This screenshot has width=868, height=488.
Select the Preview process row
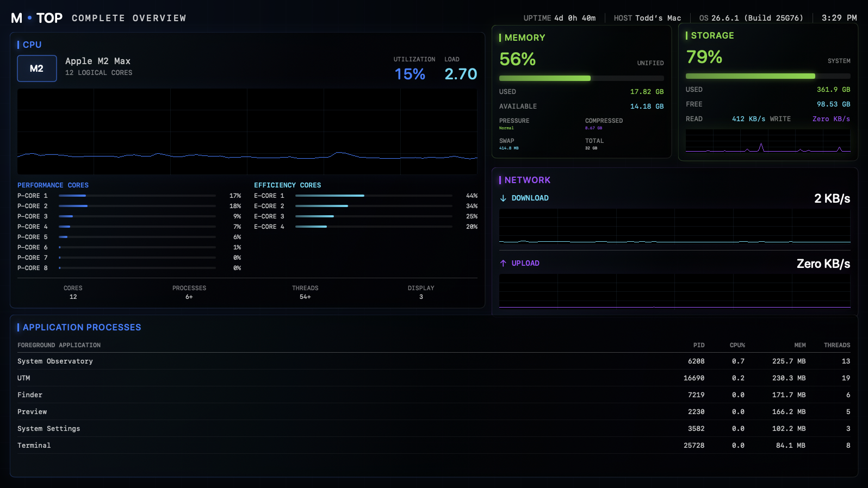click(434, 412)
